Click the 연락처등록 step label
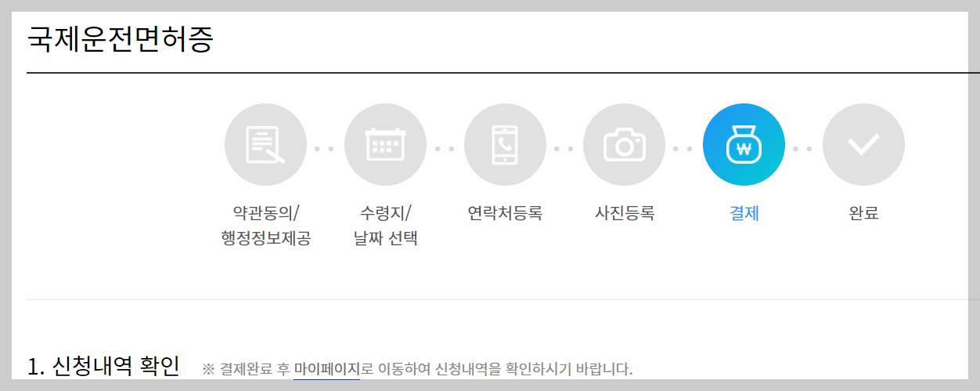Image resolution: width=980 pixels, height=391 pixels. pos(505,213)
